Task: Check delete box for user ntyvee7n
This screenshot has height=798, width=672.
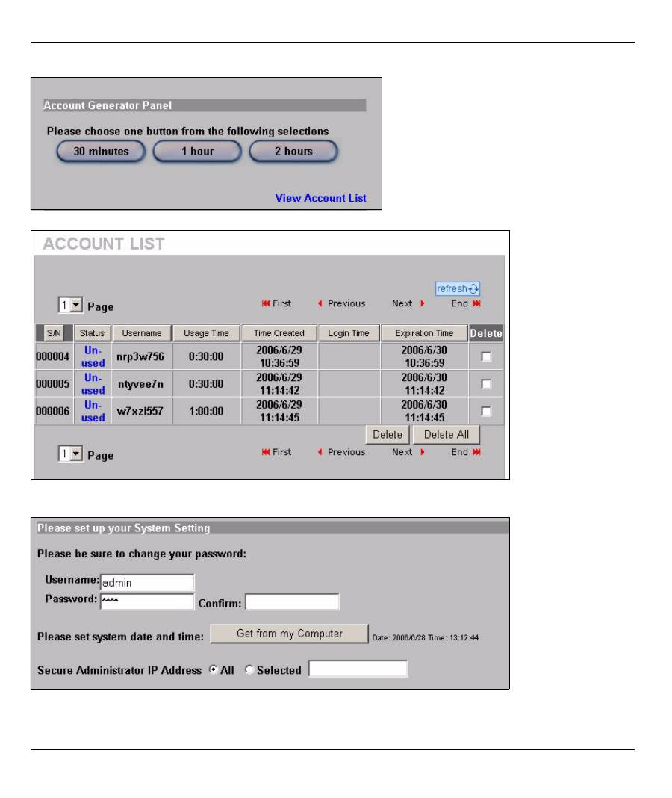Action: pyautogui.click(x=486, y=383)
